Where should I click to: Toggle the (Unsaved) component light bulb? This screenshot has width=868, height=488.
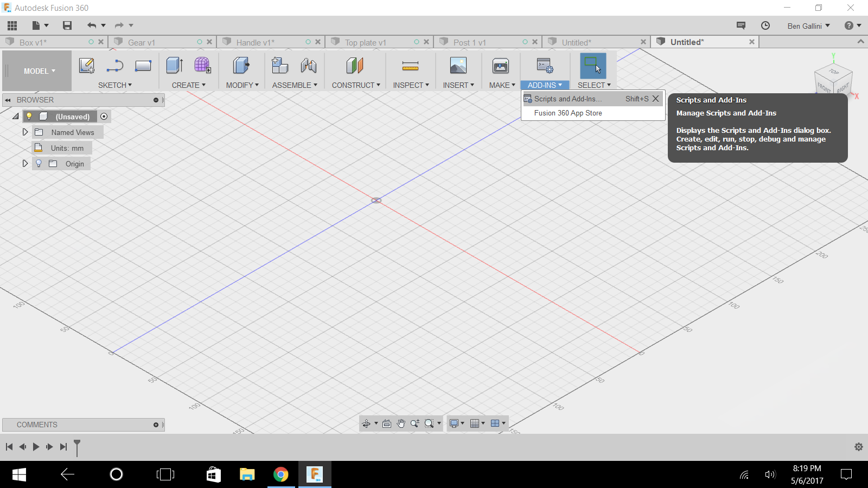[x=29, y=116]
